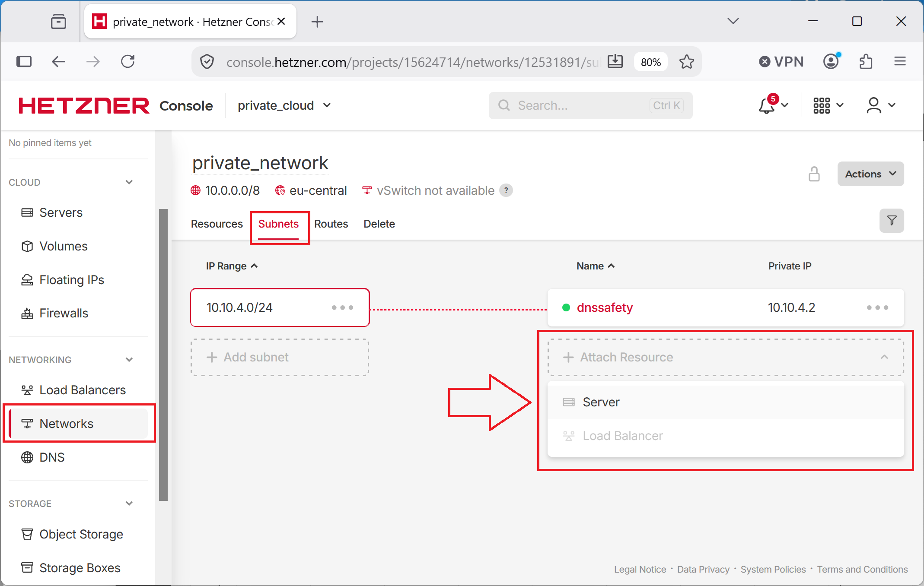Bookmark this page with star icon
The height and width of the screenshot is (586, 924).
tap(686, 62)
